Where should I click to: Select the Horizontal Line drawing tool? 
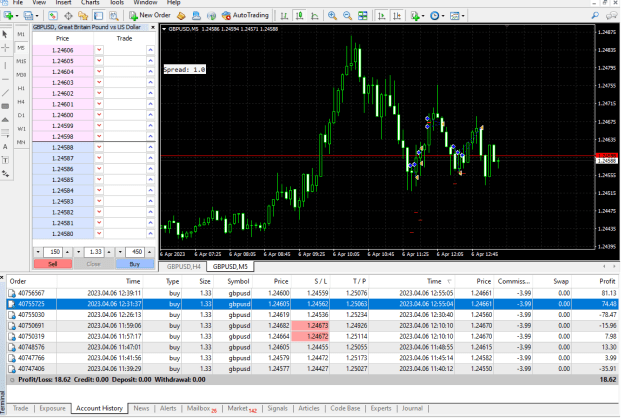[5, 79]
